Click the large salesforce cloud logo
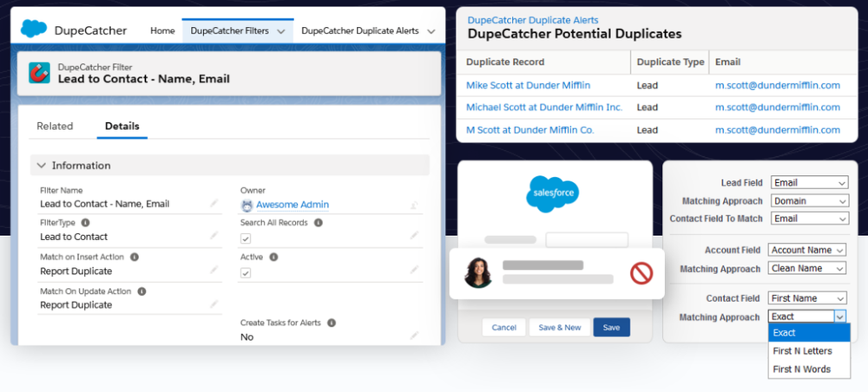Screen dimensions: 868x392 (x=552, y=193)
